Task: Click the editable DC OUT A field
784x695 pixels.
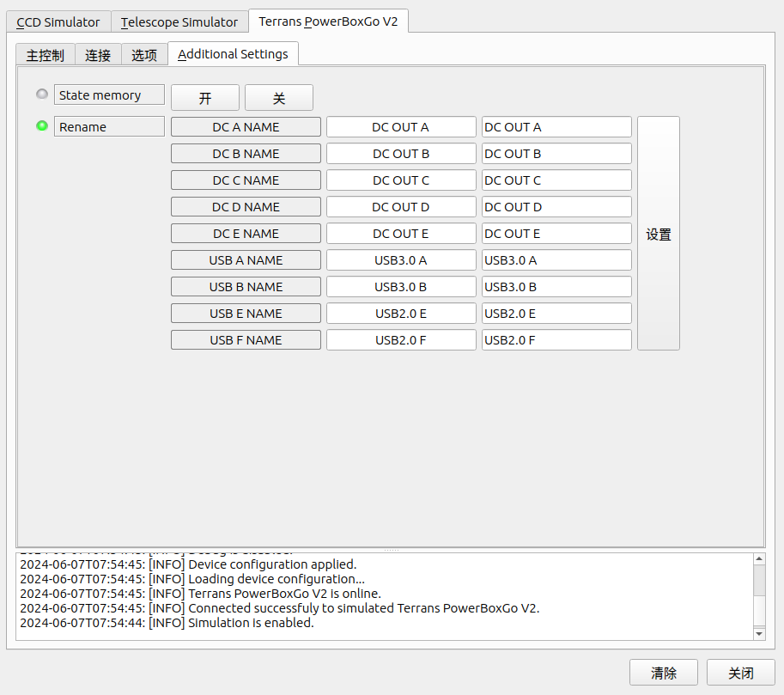Action: click(x=556, y=127)
